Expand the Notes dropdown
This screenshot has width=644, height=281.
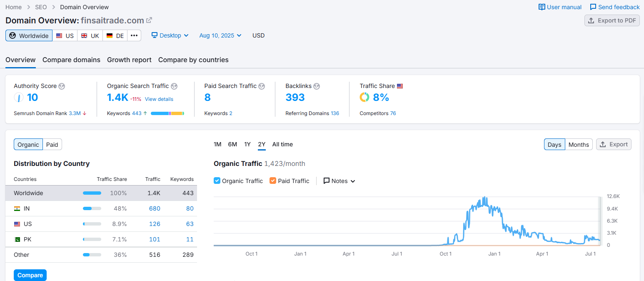coord(339,181)
